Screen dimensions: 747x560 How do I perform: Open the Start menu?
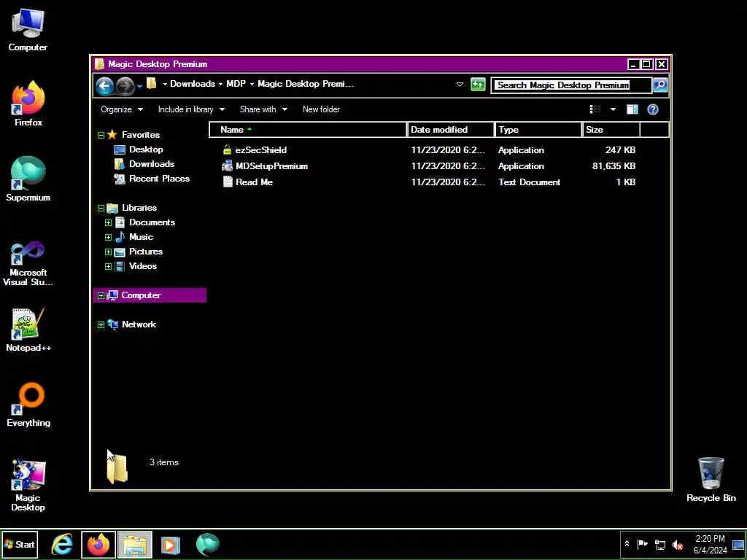tap(20, 544)
